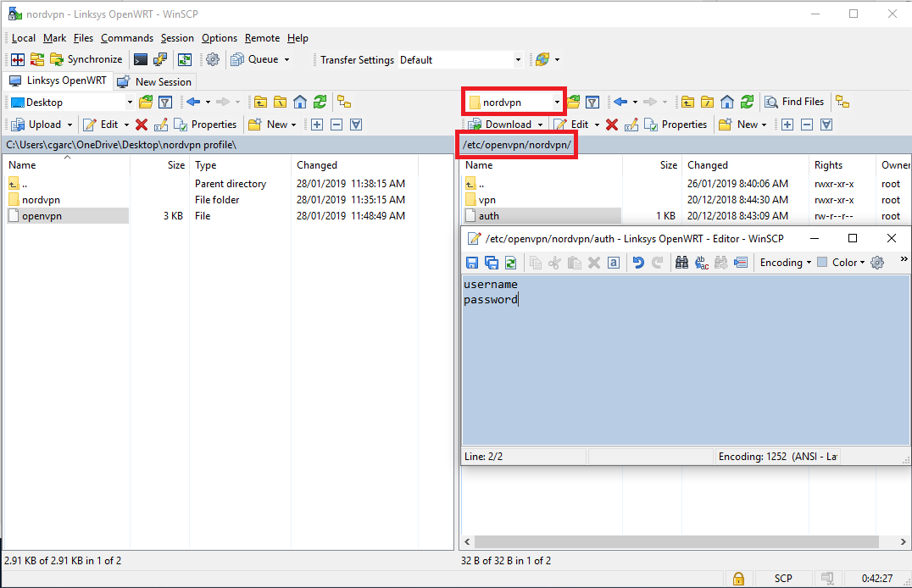
Task: Go to local parent directory icon
Action: tap(260, 103)
